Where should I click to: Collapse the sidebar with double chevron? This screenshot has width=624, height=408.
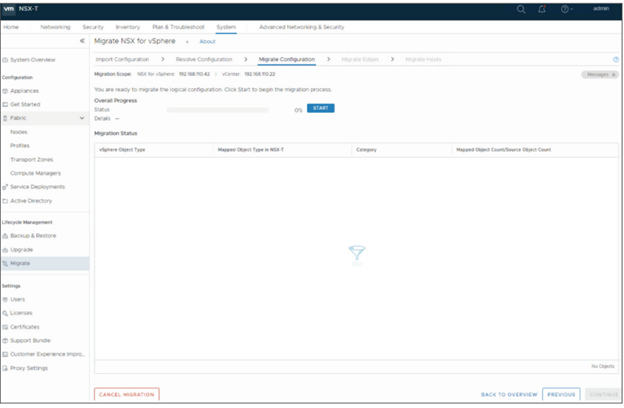tap(82, 41)
